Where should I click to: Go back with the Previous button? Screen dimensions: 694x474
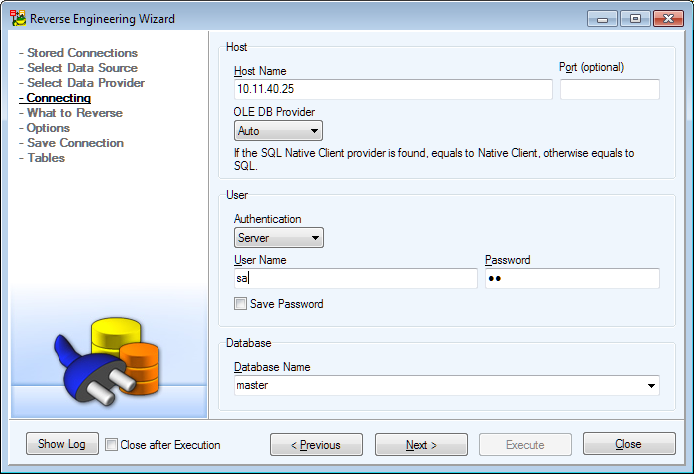pos(316,444)
